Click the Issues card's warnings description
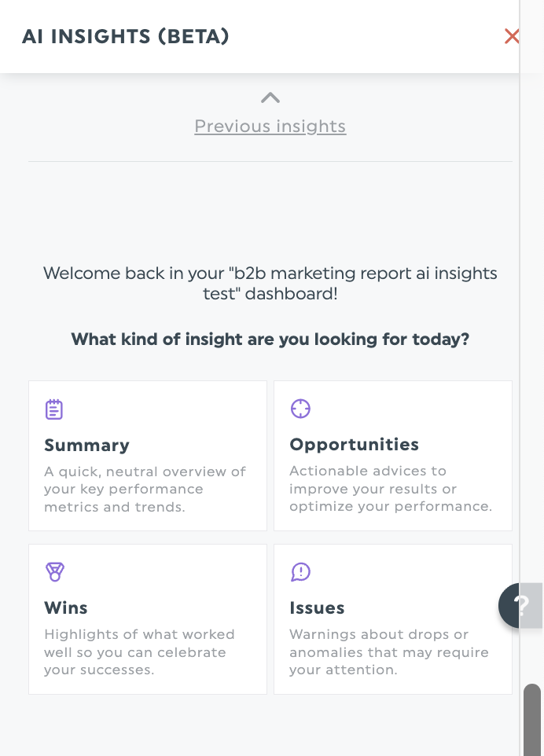The image size is (544, 756). click(x=389, y=651)
